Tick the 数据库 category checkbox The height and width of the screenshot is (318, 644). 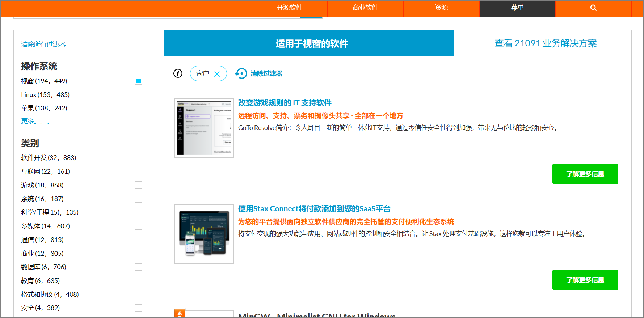coord(139,267)
